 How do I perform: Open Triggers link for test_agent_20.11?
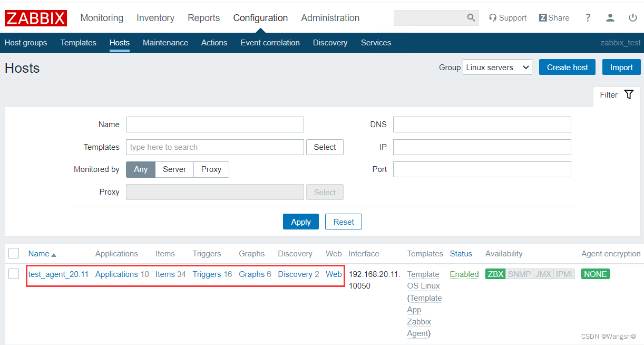pyautogui.click(x=207, y=274)
